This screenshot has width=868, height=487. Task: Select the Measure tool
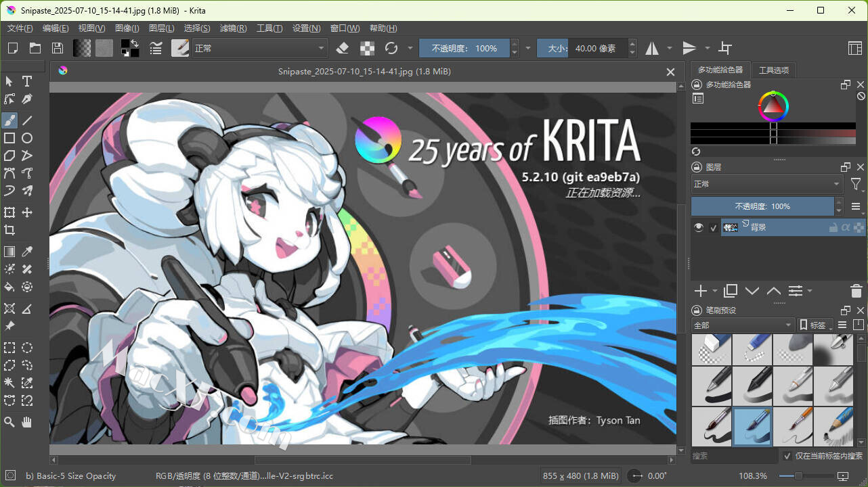[x=27, y=308]
